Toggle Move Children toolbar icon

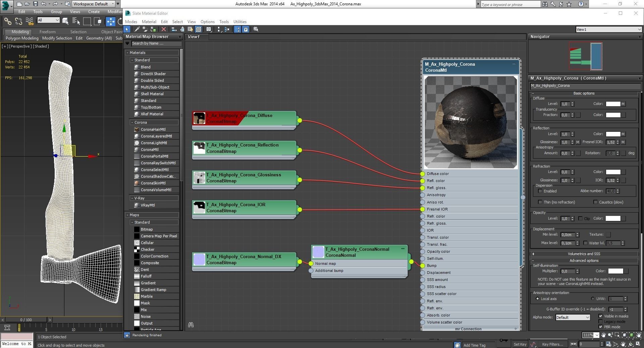coord(174,30)
